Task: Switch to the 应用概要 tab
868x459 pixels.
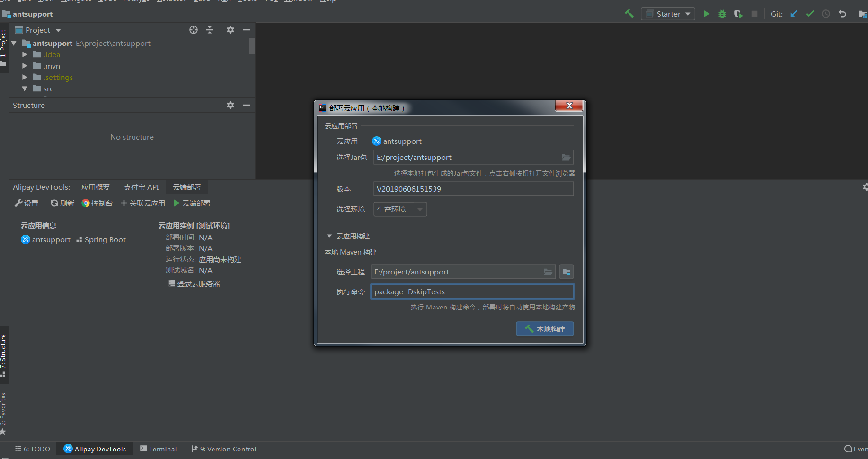Action: pyautogui.click(x=96, y=187)
